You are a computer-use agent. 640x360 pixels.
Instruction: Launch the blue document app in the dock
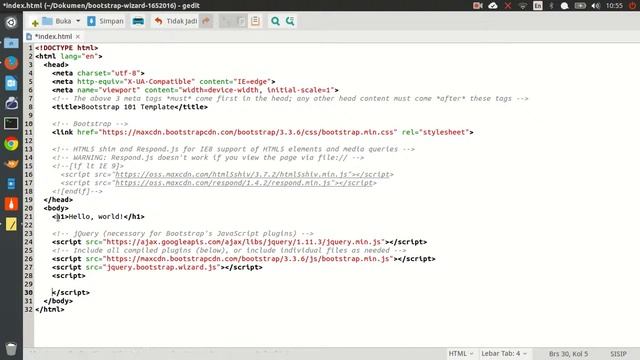point(11,83)
